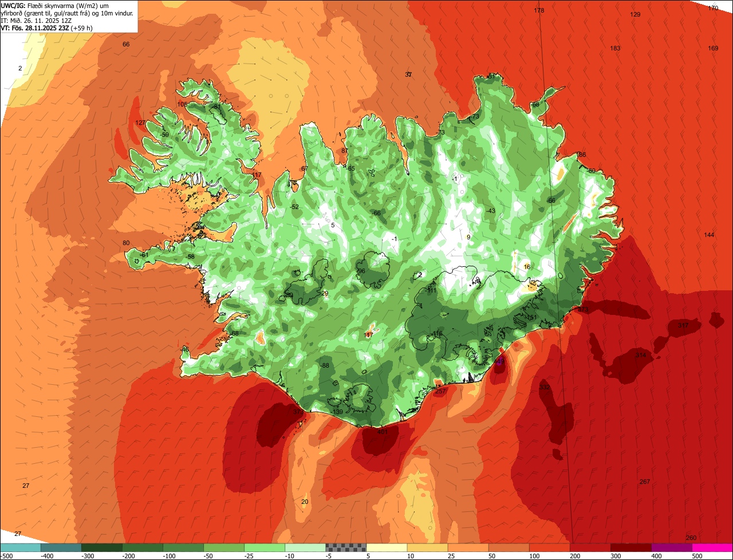Click the map value 80 off the west coast
733x560 pixels.
[x=126, y=243]
